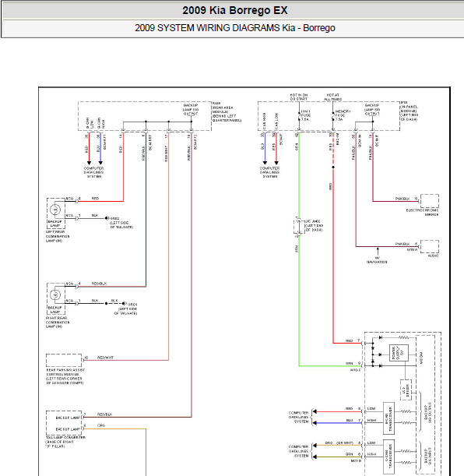
Task: Click '2009 SYSTEM WIRING DIAGRAMS Kia - Borrego' subtitle
Action: pyautogui.click(x=235, y=28)
